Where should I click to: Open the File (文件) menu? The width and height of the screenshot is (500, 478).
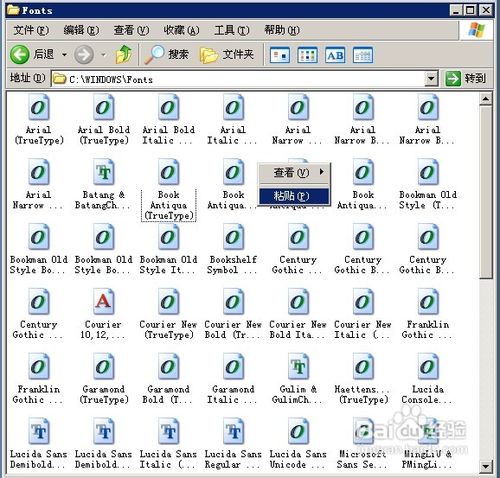[31, 30]
